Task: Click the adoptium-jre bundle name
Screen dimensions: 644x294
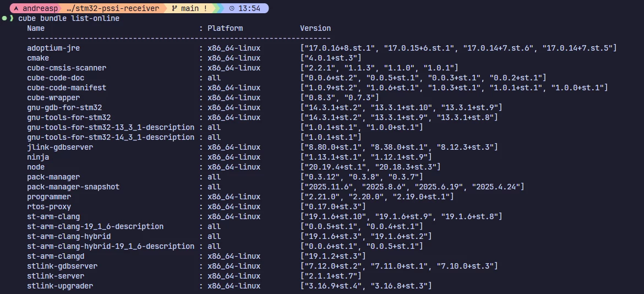Action: point(53,48)
